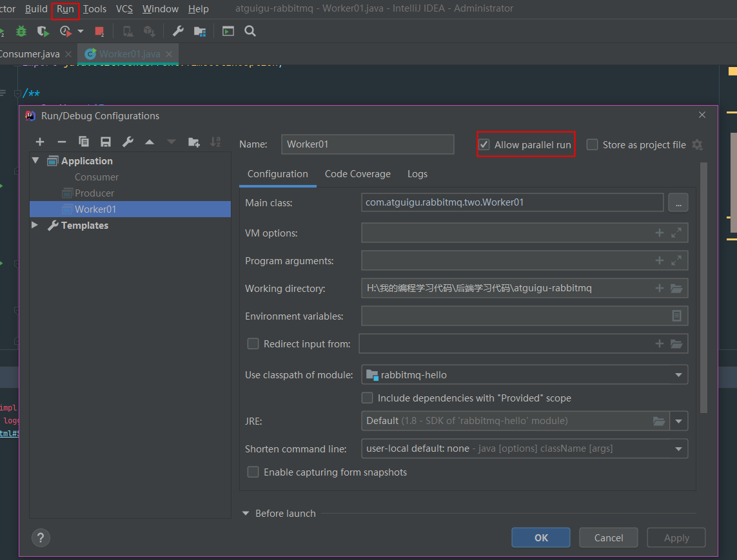Click the Apply button
Image resolution: width=737 pixels, height=560 pixels.
pyautogui.click(x=676, y=537)
